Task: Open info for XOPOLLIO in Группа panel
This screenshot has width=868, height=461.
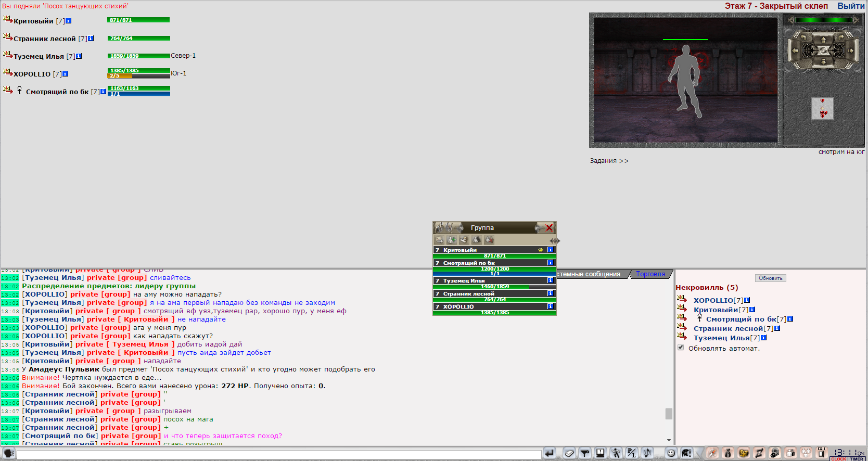Action: 550,306
